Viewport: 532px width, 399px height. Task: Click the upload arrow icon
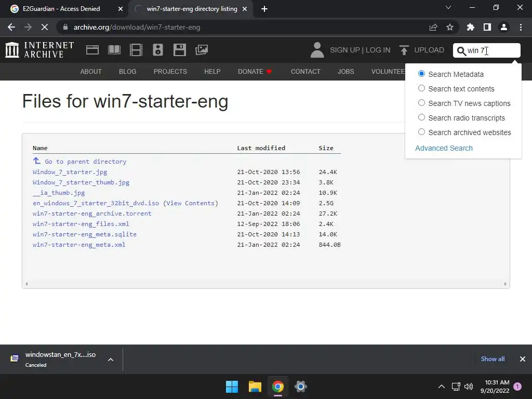point(404,50)
